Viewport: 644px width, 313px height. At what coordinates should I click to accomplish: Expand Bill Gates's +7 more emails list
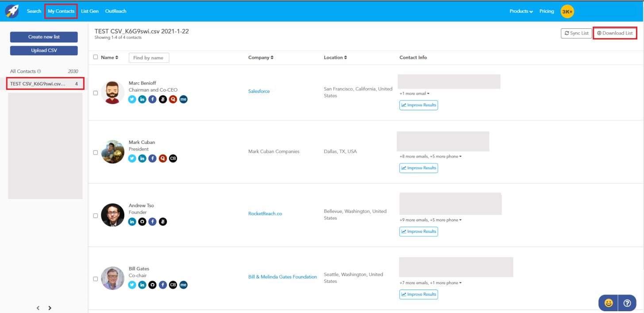(x=431, y=283)
